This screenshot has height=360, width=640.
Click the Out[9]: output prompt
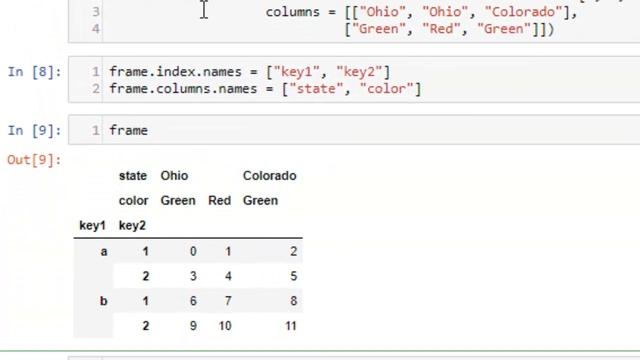tap(34, 160)
